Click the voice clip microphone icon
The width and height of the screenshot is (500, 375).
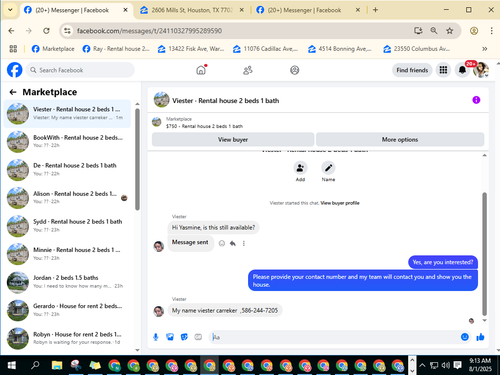click(155, 337)
